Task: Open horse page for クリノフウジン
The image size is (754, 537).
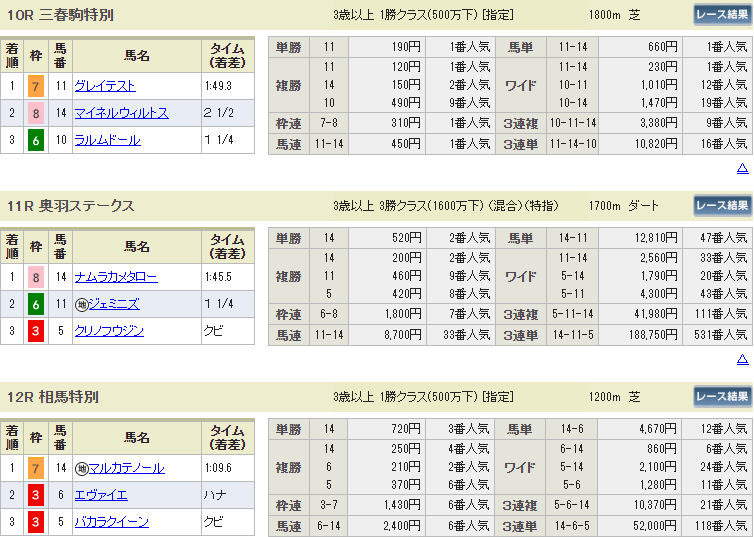Action: pos(109,331)
